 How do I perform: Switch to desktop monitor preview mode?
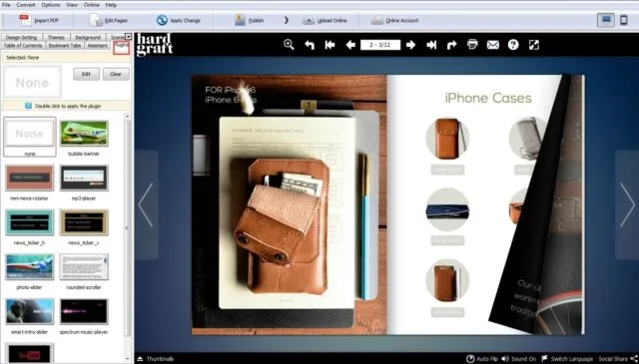(x=606, y=20)
